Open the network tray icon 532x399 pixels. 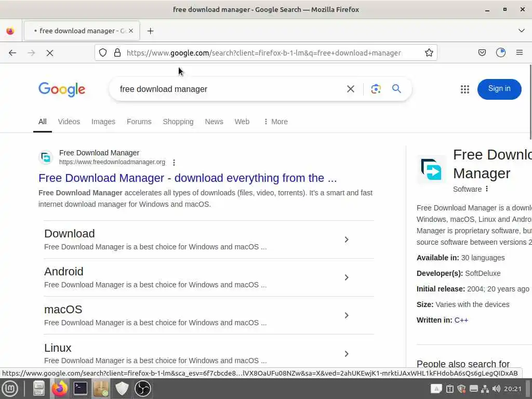tap(485, 389)
